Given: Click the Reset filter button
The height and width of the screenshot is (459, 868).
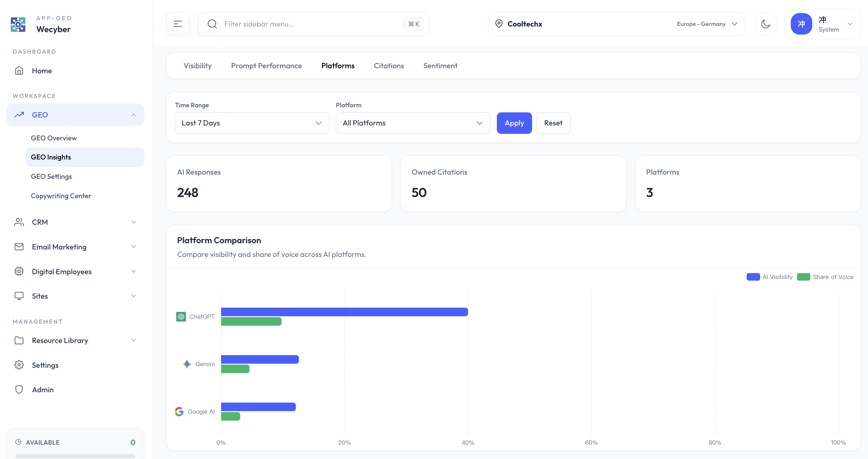Looking at the screenshot, I should pyautogui.click(x=553, y=123).
